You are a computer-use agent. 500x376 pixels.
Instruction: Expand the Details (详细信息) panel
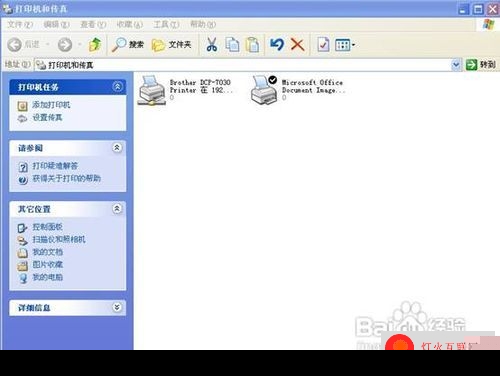tap(117, 307)
